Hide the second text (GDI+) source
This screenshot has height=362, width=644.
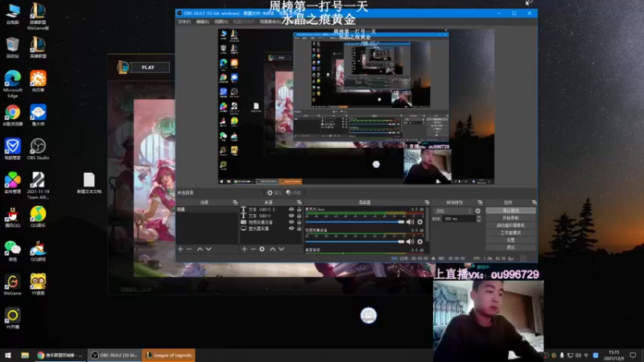coord(291,216)
